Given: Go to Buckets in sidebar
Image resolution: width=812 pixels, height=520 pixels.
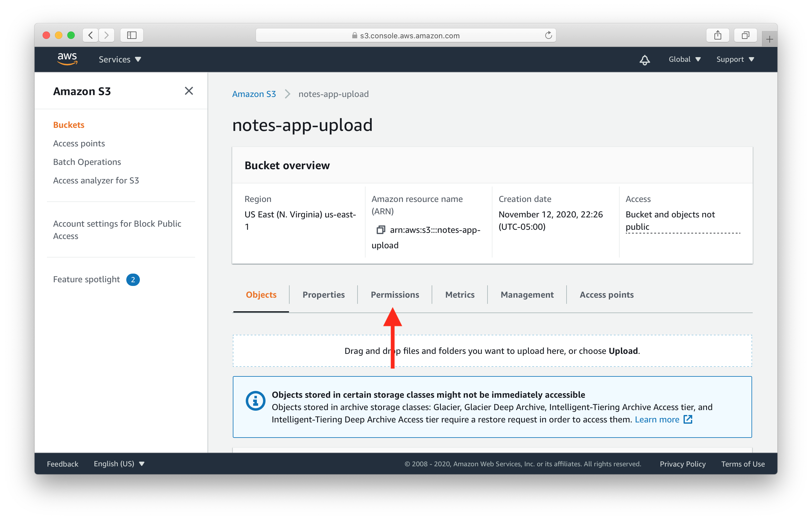Looking at the screenshot, I should (69, 125).
